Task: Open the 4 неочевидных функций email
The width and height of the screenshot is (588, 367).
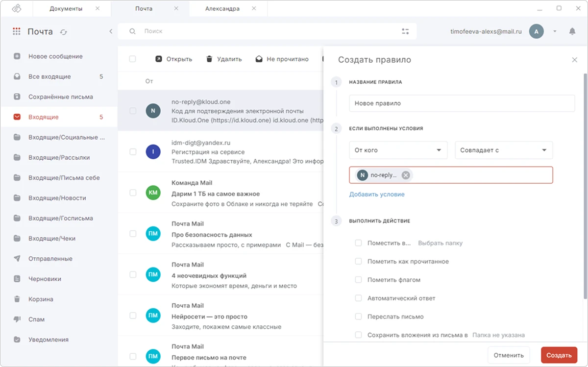Action: coord(220,274)
